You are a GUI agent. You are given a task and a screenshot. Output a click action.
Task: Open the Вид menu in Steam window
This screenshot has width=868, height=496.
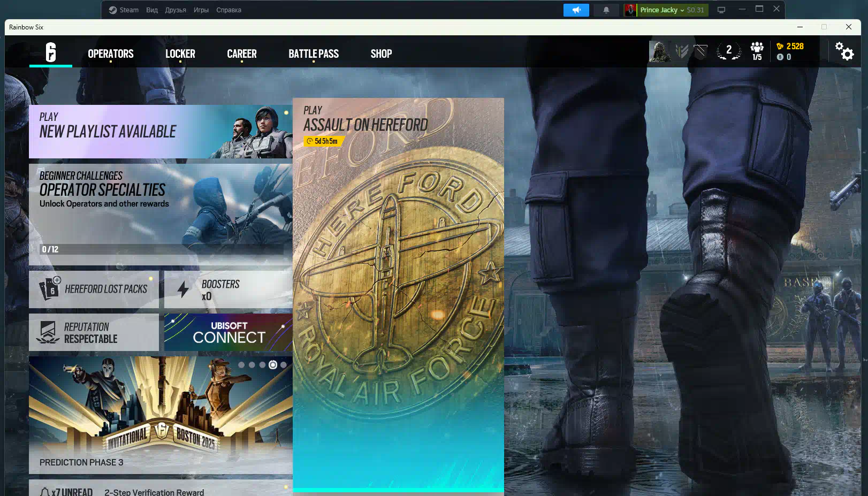(x=152, y=10)
